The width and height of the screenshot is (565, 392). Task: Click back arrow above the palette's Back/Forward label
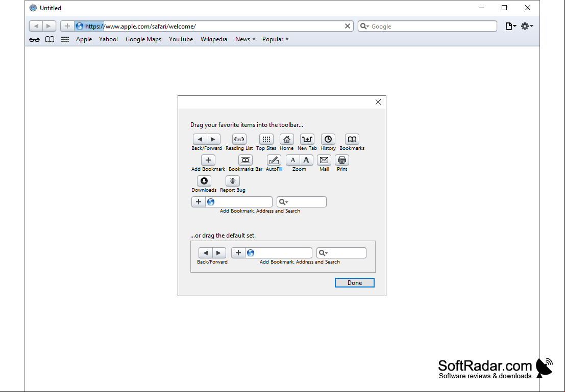(x=200, y=139)
